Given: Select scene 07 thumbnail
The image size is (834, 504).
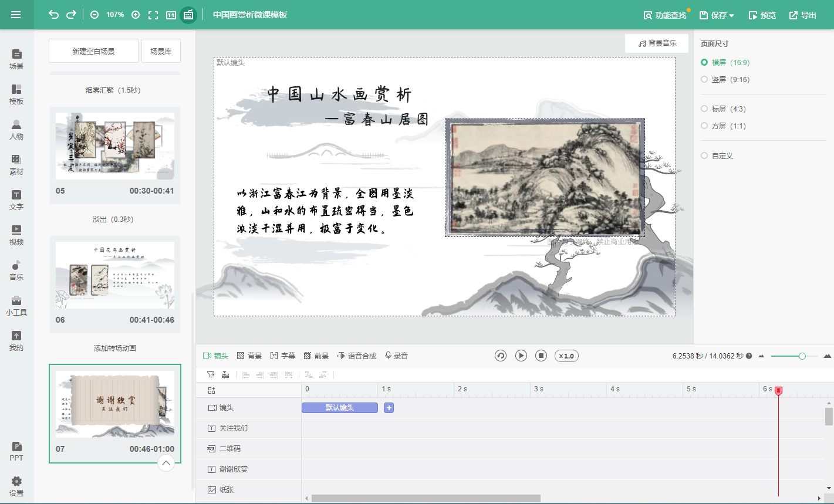Looking at the screenshot, I should click(x=115, y=404).
